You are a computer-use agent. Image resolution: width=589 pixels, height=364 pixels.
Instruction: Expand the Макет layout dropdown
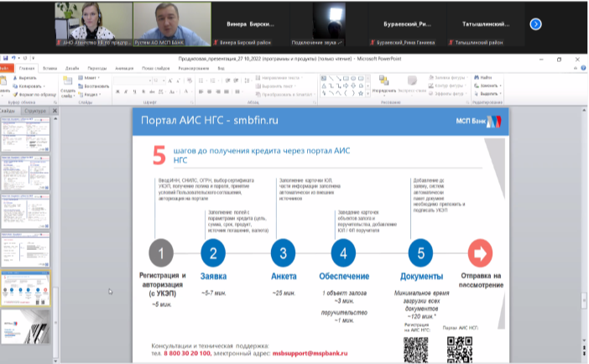(89, 78)
